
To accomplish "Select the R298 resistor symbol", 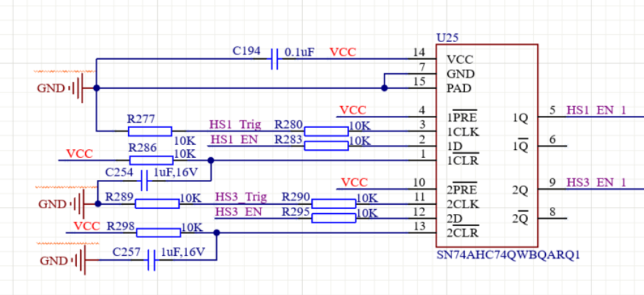I will click(158, 232).
